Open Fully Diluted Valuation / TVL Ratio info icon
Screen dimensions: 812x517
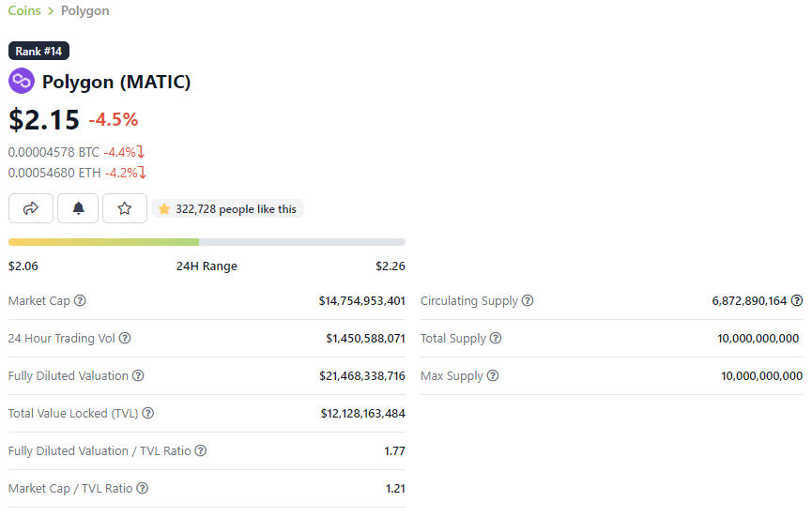(200, 450)
